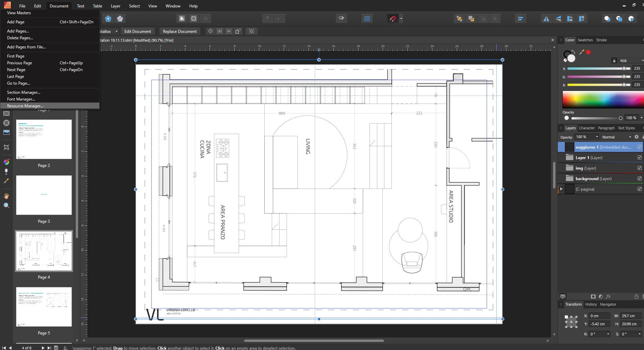Select the Fill gradient tool

click(x=6, y=162)
